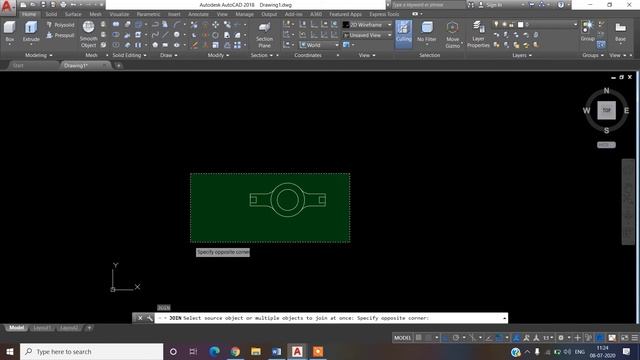Click the Isolate Objects status bar icon

point(588,338)
